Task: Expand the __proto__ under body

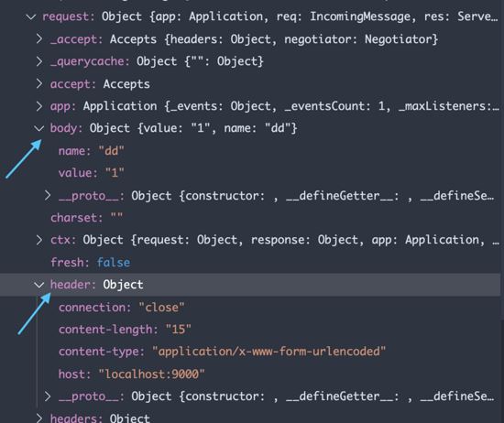Action: point(48,195)
